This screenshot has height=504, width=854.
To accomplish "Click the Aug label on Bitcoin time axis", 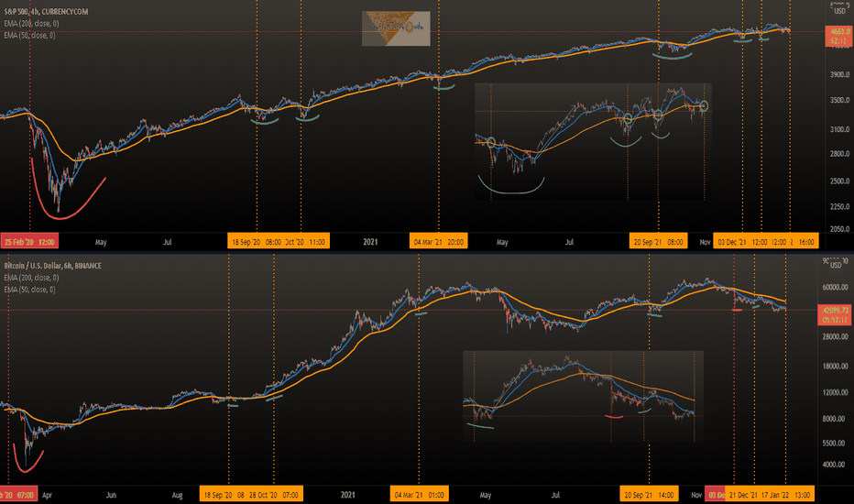I will click(177, 495).
